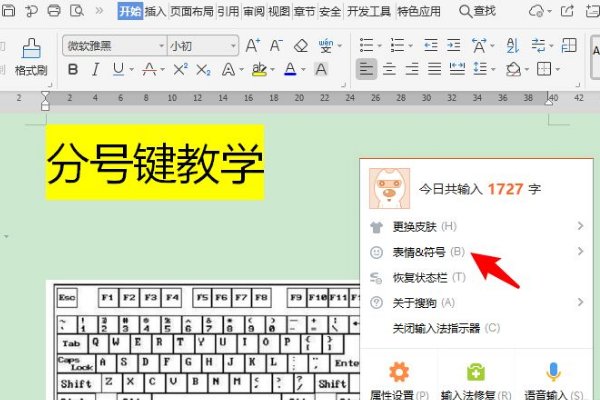Click the Save icon in quick access bar
Viewport: 600px width, 400px height.
coord(7,10)
